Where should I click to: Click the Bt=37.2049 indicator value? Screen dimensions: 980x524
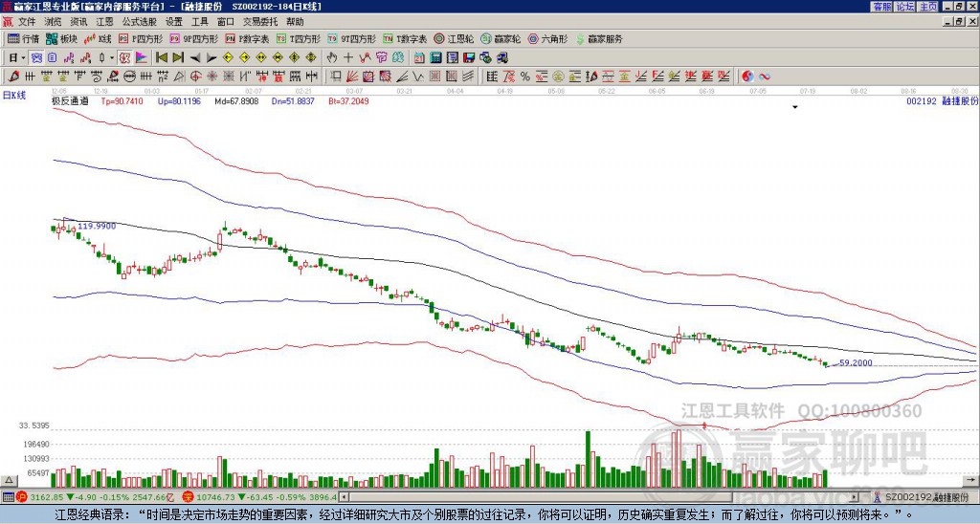[348, 100]
